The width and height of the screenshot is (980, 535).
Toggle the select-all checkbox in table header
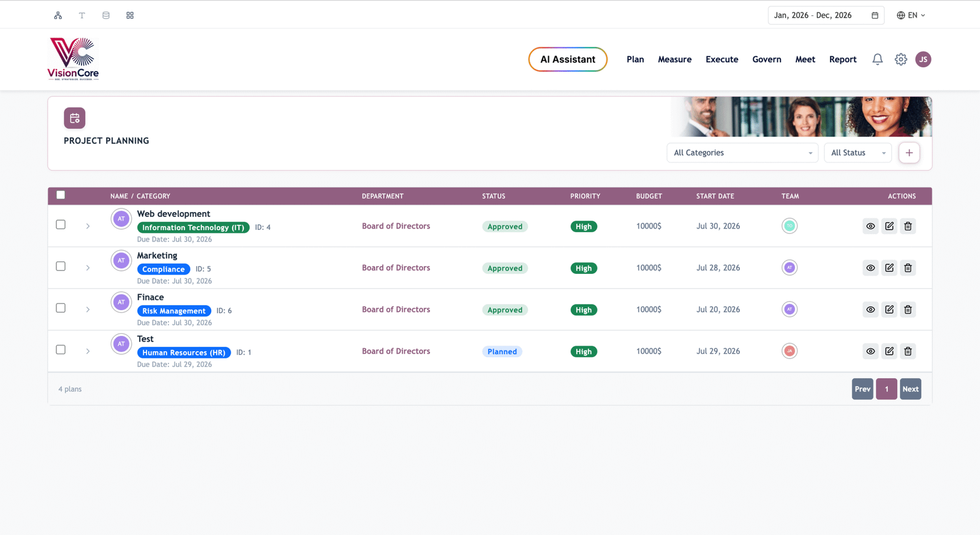point(61,195)
